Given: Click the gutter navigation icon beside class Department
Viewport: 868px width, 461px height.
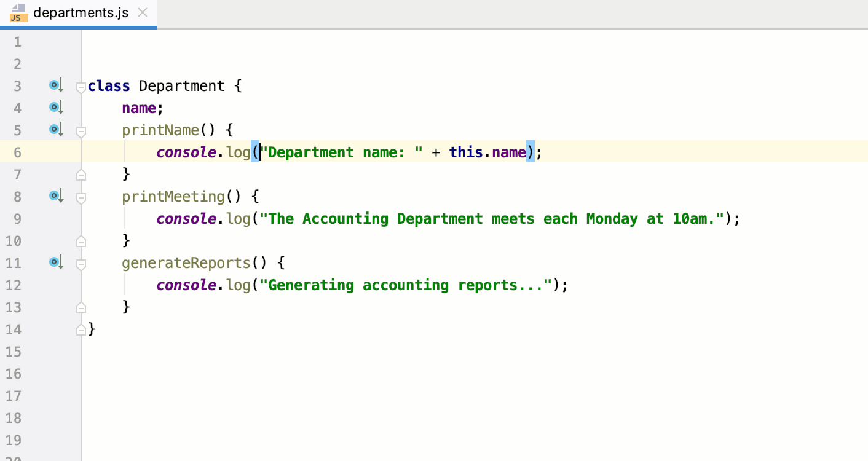Looking at the screenshot, I should 55,84.
